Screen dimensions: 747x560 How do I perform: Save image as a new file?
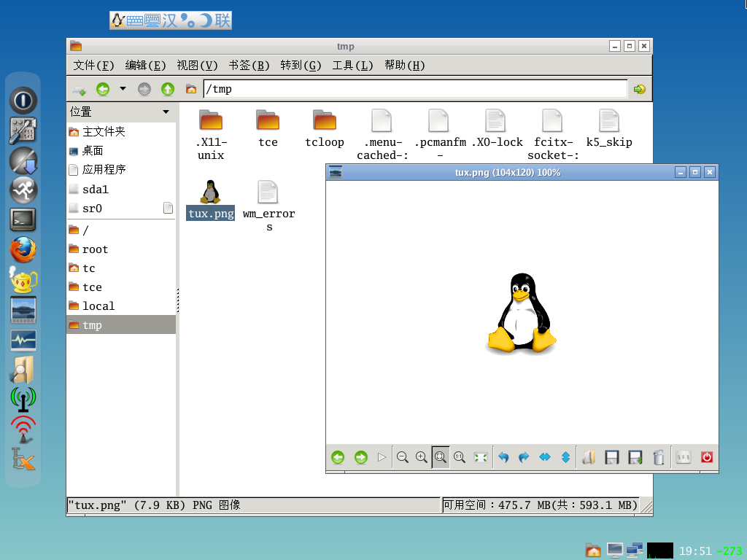pyautogui.click(x=635, y=458)
